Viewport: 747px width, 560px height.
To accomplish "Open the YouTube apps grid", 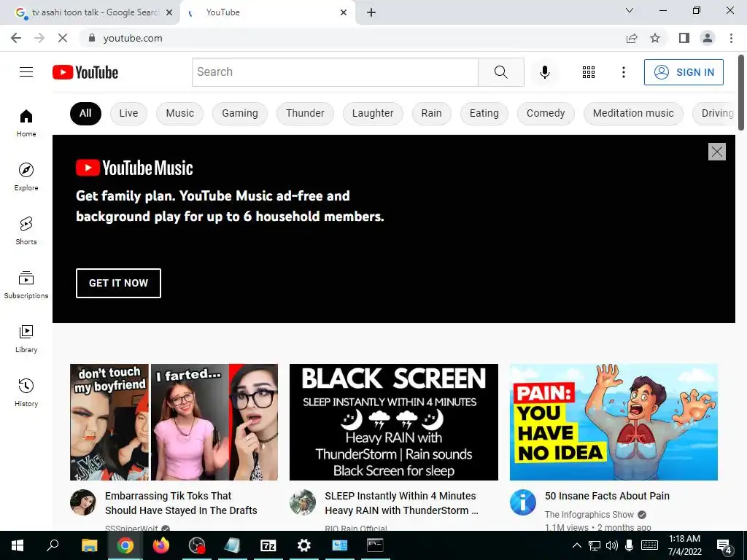I will (x=589, y=72).
